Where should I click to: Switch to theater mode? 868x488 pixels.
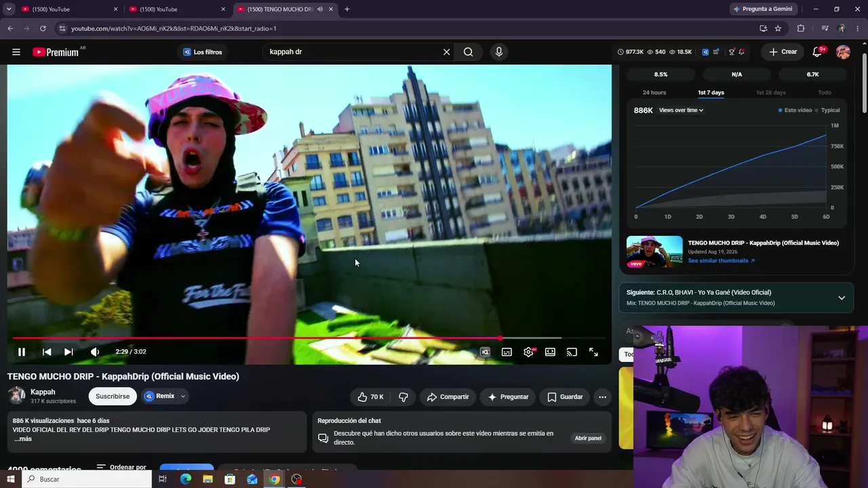550,352
